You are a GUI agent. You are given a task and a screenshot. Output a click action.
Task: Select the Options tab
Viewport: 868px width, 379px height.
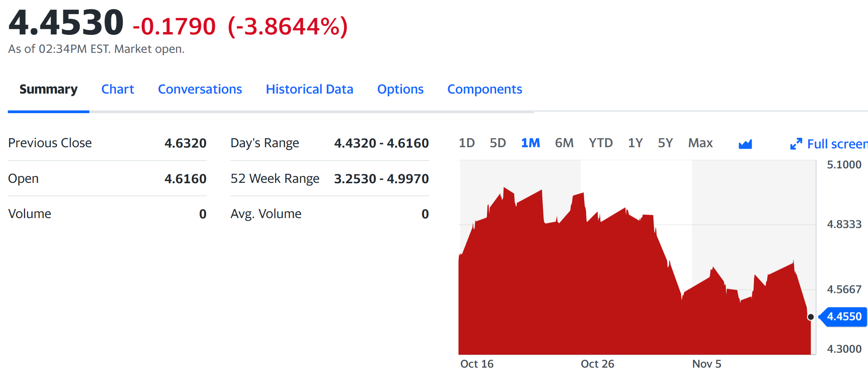point(400,89)
